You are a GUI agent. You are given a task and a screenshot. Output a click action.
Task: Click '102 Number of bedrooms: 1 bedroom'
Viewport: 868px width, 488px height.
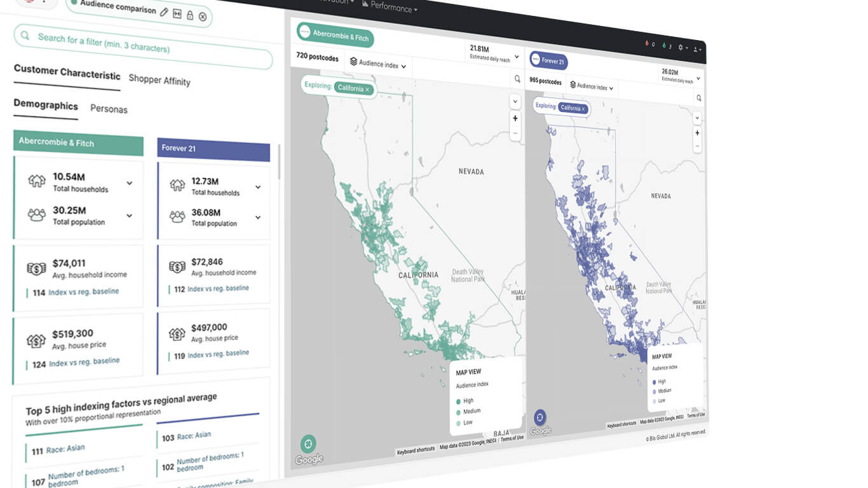[x=202, y=461]
